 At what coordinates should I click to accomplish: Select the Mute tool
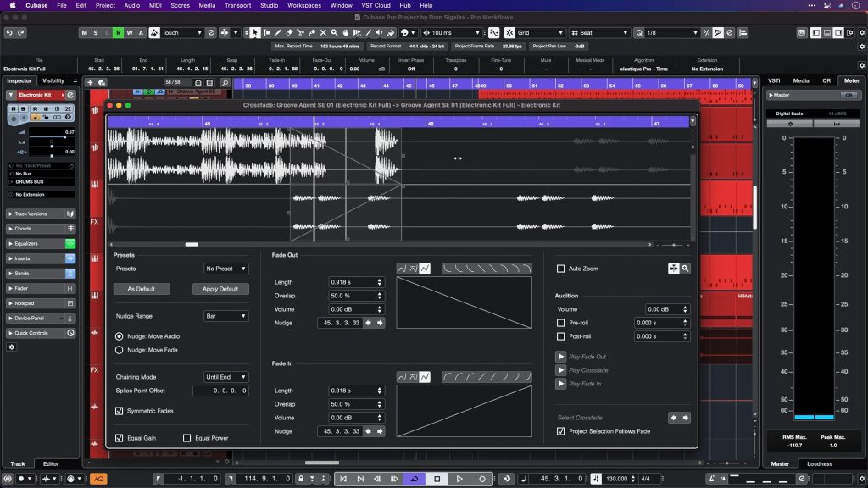[x=323, y=32]
